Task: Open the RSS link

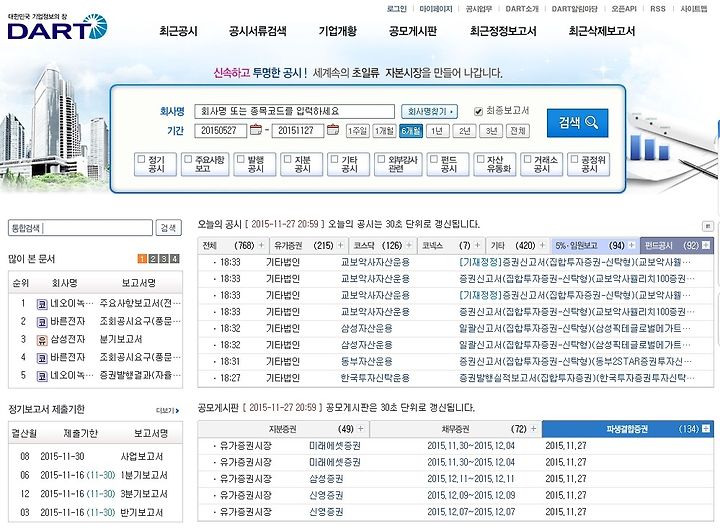Action: pos(658,9)
